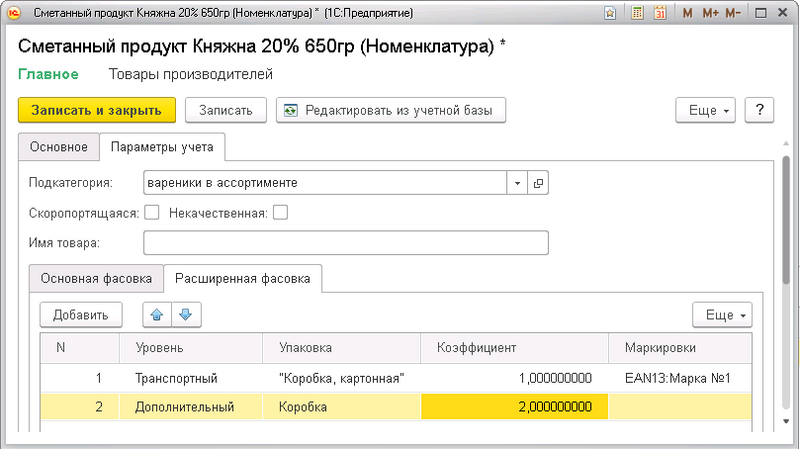Select the Коробка cell in row 2

tap(341, 407)
